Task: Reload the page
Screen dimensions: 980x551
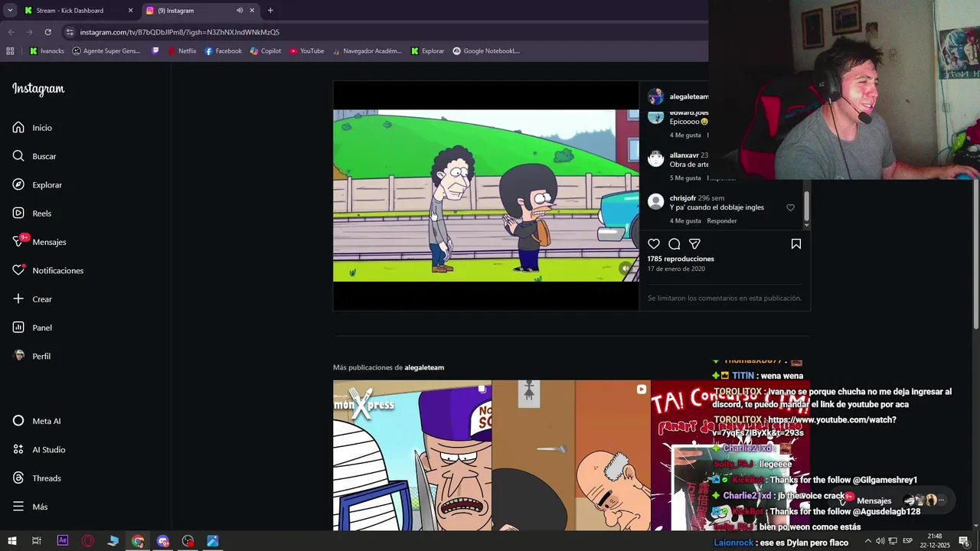Action: pos(47,32)
